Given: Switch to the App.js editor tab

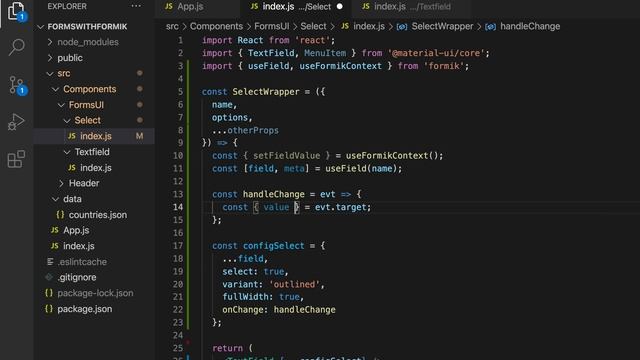Looking at the screenshot, I should coord(198,7).
